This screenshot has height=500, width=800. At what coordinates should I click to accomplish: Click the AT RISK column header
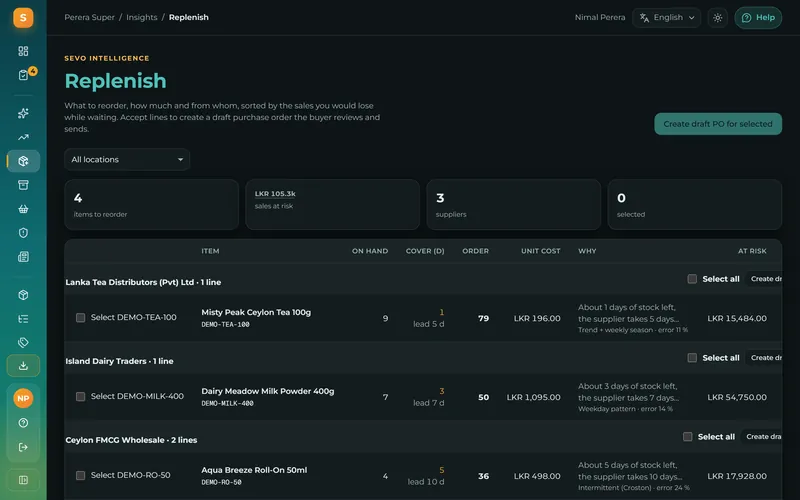coord(752,251)
